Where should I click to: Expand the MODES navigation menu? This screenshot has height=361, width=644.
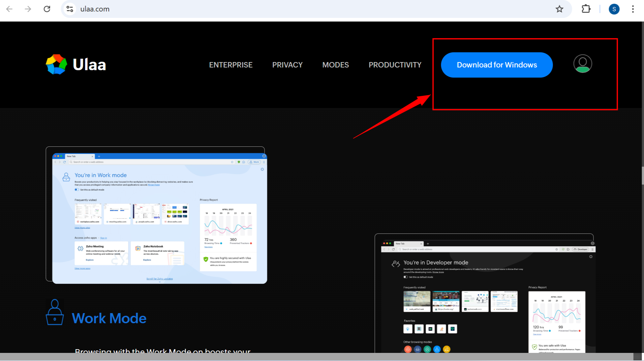(x=335, y=65)
